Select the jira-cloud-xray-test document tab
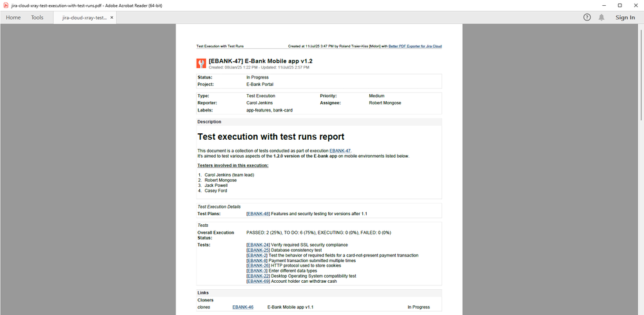Screen dimensions: 644x315 click(x=84, y=17)
